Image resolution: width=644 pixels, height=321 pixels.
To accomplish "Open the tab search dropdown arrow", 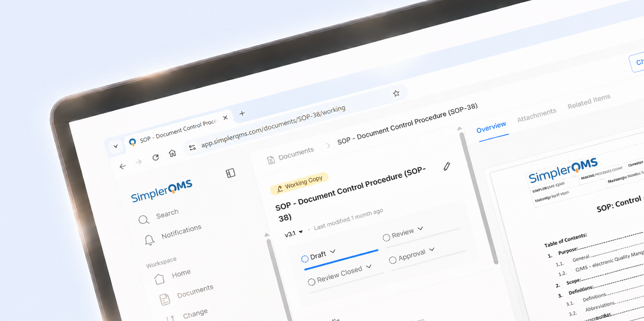I will click(x=116, y=146).
